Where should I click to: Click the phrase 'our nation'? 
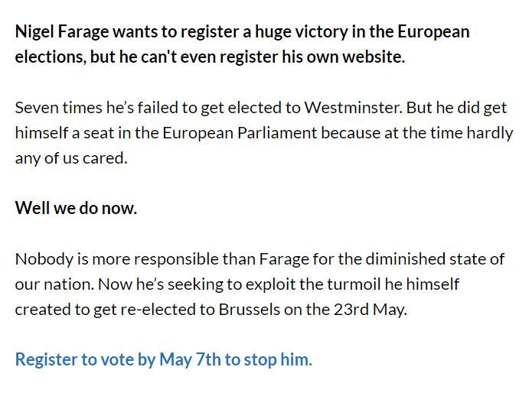pyautogui.click(x=54, y=284)
